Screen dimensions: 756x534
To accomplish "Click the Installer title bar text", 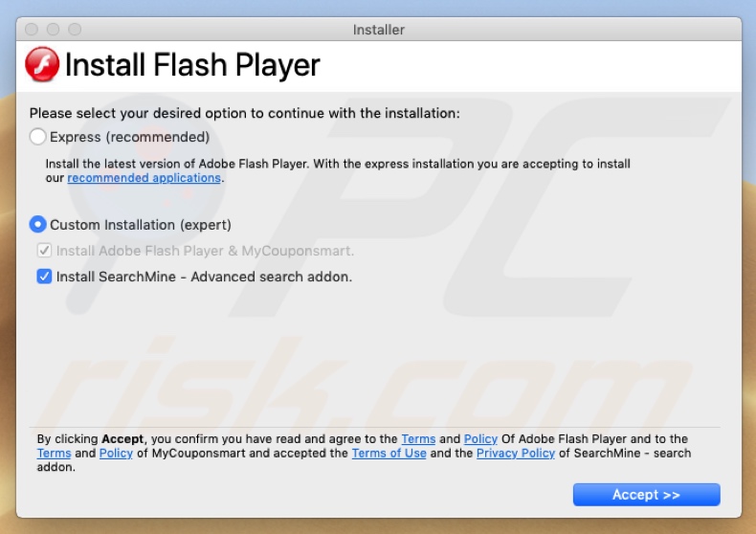I will (x=378, y=30).
